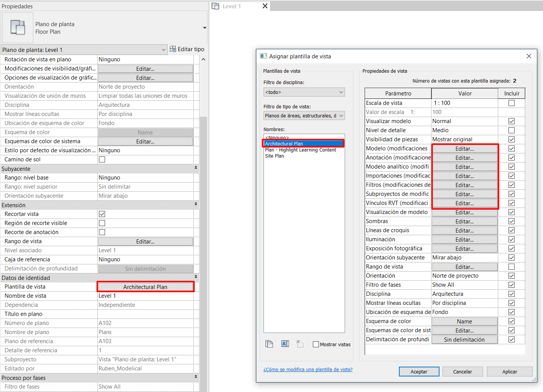This screenshot has width=543, height=392.
Task: Click the rename view template icon
Action: pyautogui.click(x=285, y=344)
